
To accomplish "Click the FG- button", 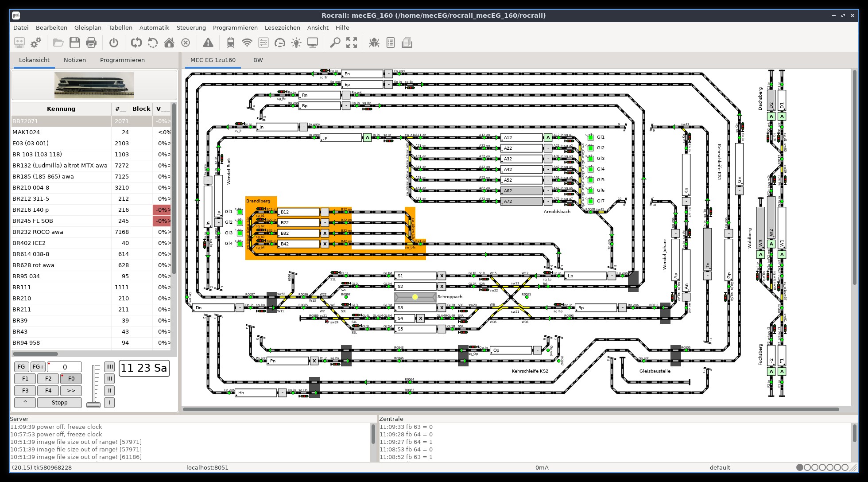I will 22,367.
